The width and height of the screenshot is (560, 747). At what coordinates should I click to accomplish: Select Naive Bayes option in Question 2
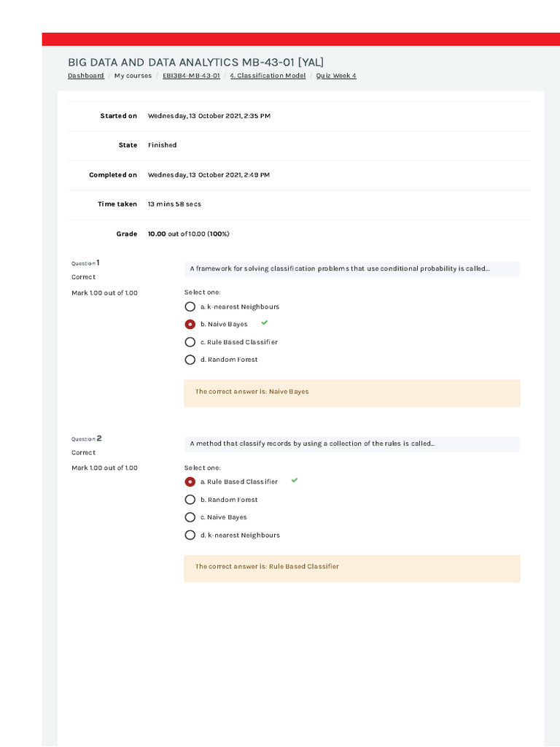coord(190,517)
